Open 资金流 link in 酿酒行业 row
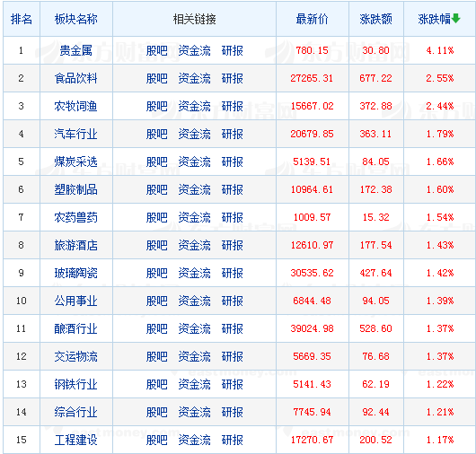The height and width of the screenshot is (454, 476). coord(194,328)
